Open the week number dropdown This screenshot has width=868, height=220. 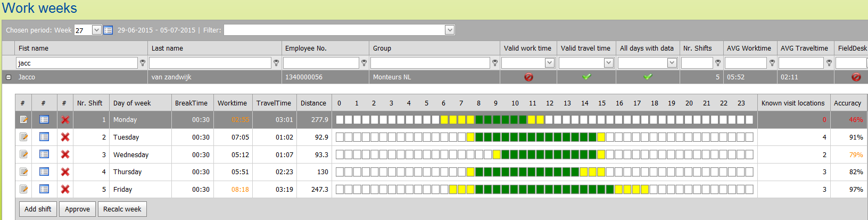[97, 30]
